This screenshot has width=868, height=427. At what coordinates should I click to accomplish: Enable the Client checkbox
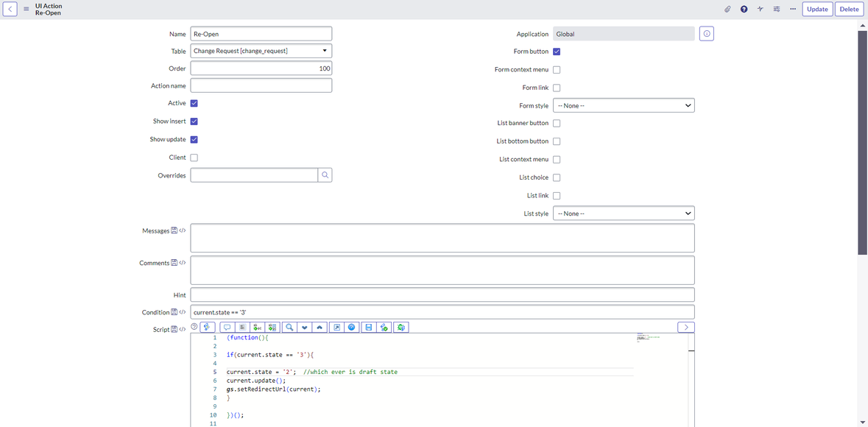point(194,158)
